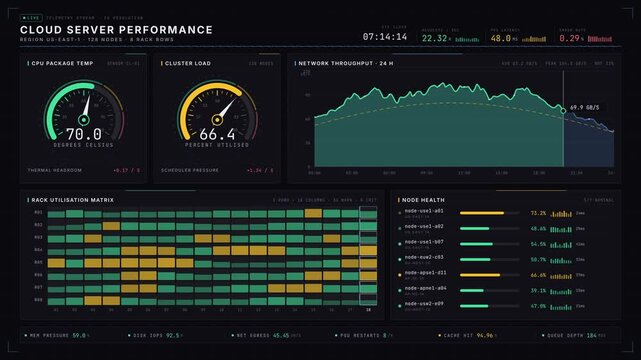Click the LIVE status badge
The width and height of the screenshot is (641, 360).
pyautogui.click(x=31, y=18)
